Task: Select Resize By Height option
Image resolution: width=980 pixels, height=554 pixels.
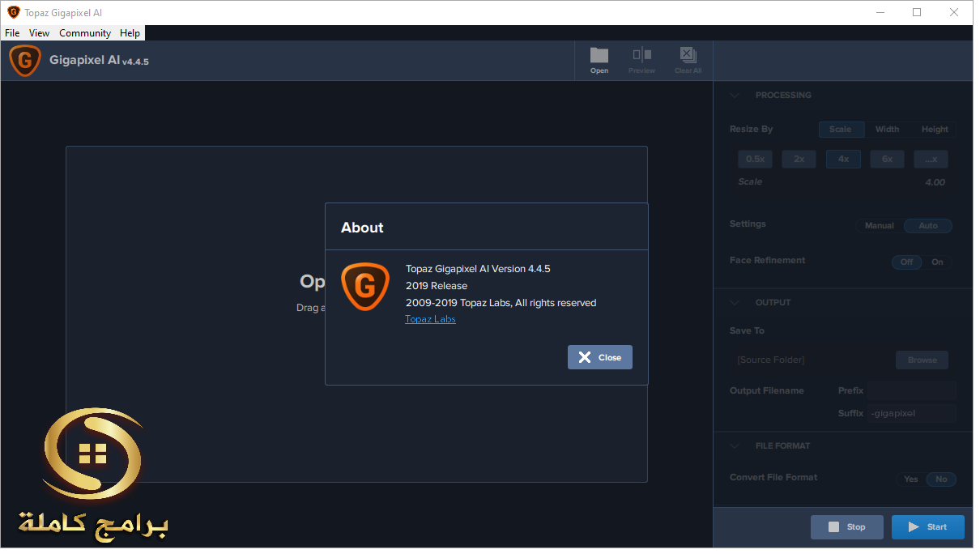Action: click(x=934, y=129)
